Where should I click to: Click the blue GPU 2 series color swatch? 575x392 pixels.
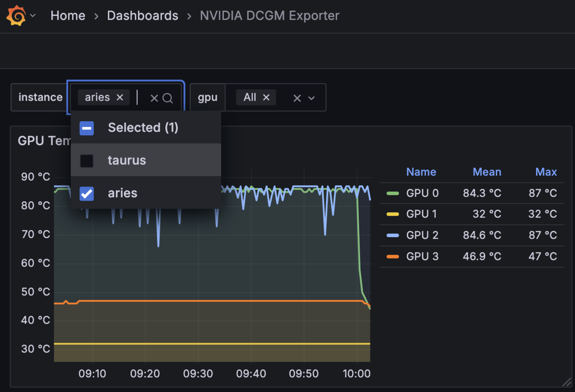(x=393, y=235)
